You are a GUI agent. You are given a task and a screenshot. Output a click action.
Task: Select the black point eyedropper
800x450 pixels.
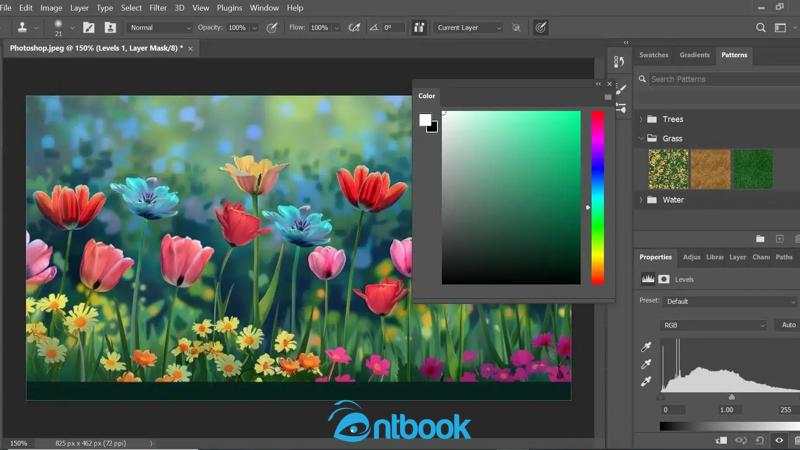[x=646, y=347]
